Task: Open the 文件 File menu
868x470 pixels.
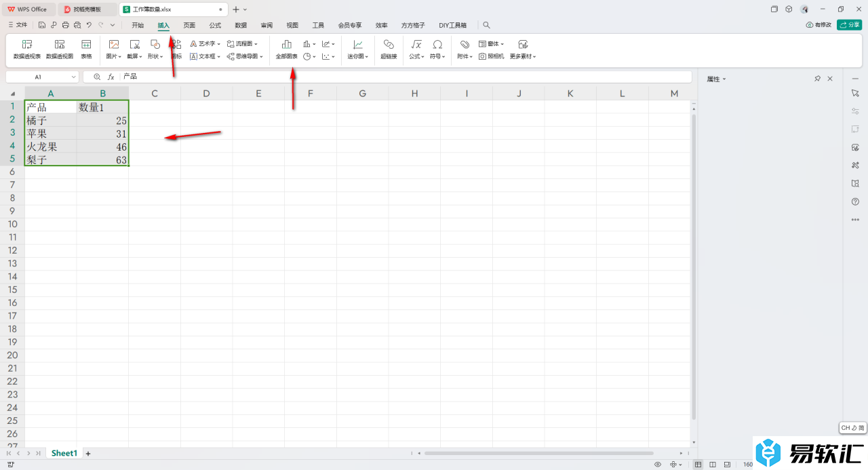Action: (x=18, y=25)
